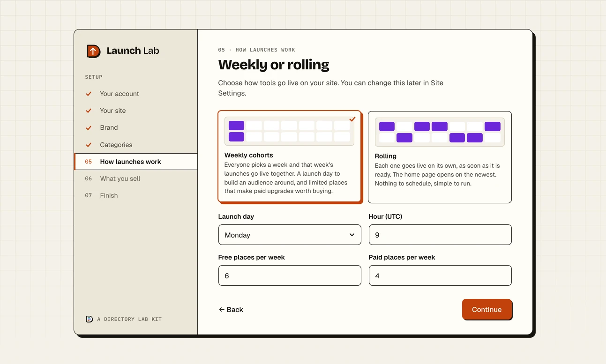Image resolution: width=606 pixels, height=364 pixels.
Task: Open the Categories setup step
Action: (135, 145)
